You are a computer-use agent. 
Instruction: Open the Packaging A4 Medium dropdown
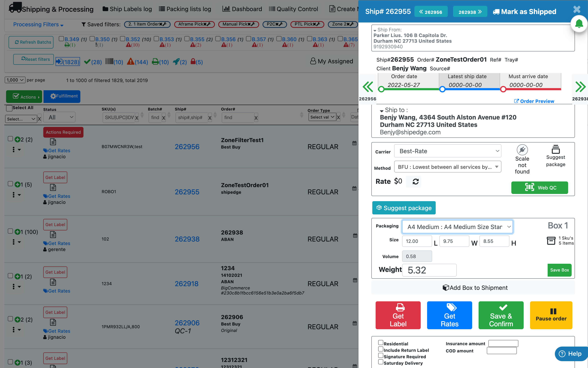click(x=458, y=227)
